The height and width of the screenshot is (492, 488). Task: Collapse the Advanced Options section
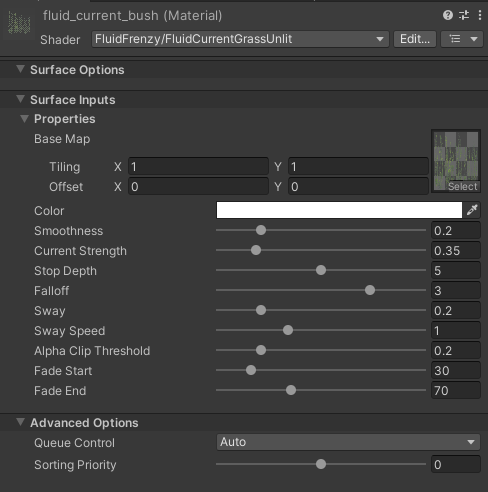[x=20, y=422]
